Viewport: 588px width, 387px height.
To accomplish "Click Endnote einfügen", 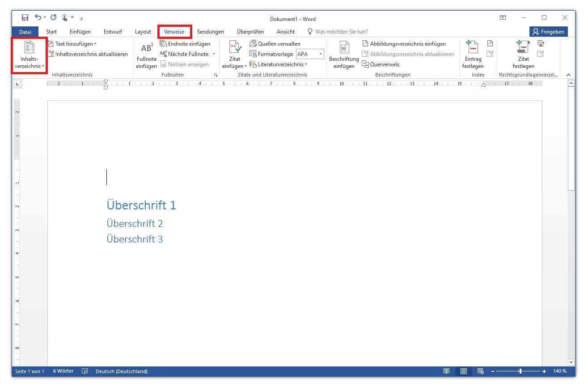I will click(x=185, y=44).
